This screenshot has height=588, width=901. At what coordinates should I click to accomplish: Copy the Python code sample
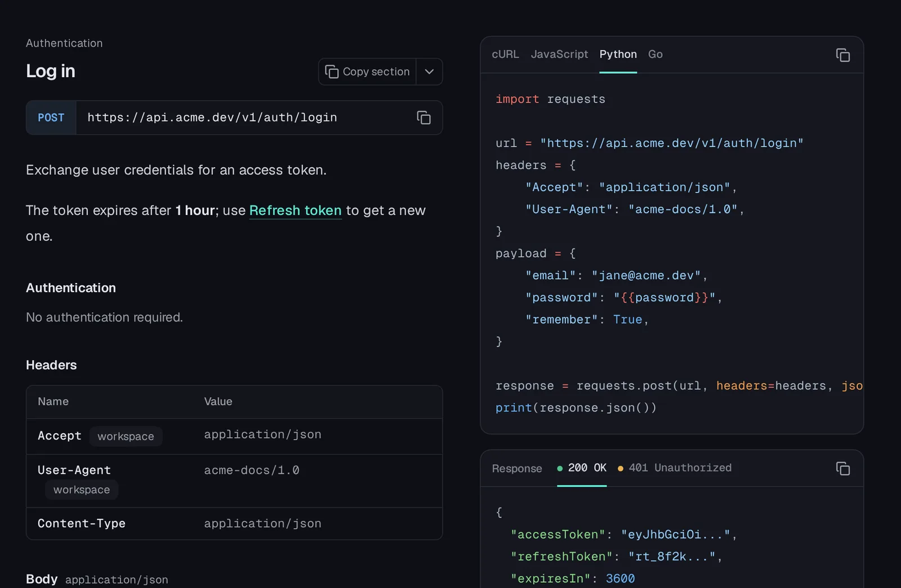[x=842, y=55]
